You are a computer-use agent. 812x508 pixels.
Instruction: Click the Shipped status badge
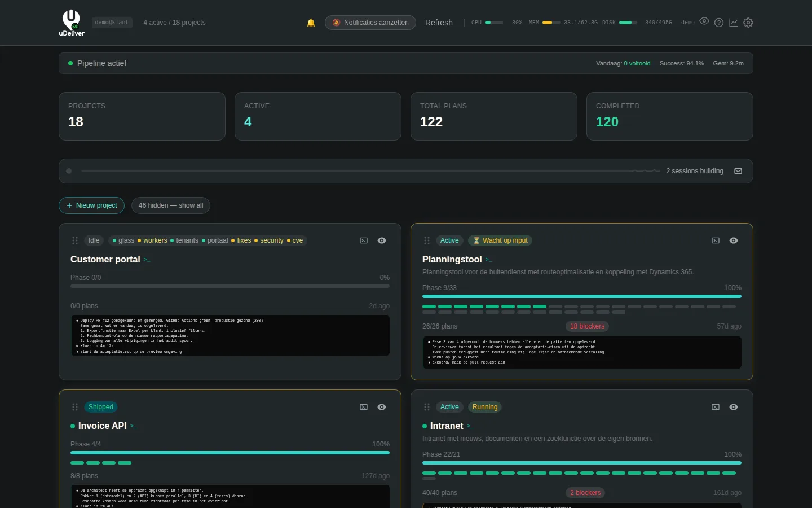click(100, 407)
